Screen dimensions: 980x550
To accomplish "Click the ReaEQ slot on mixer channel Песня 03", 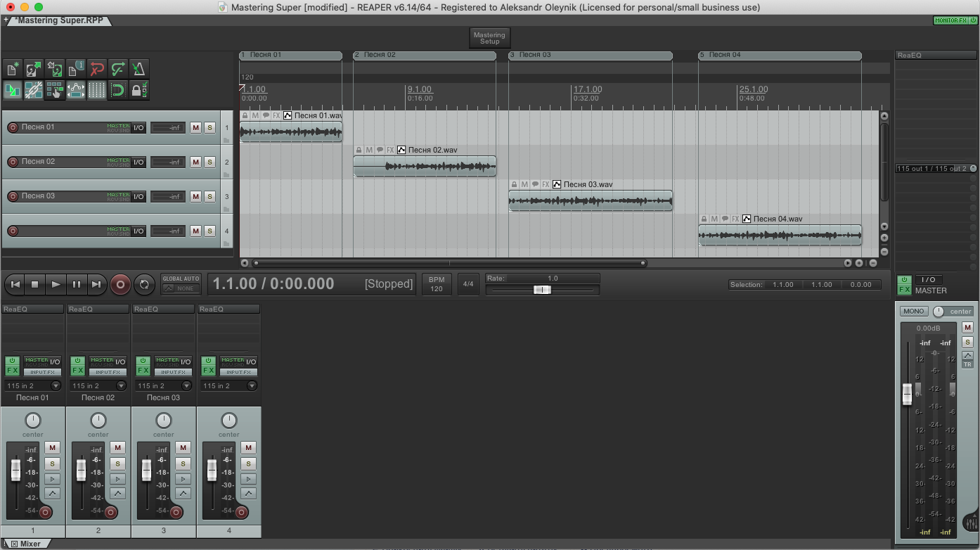I will (163, 309).
